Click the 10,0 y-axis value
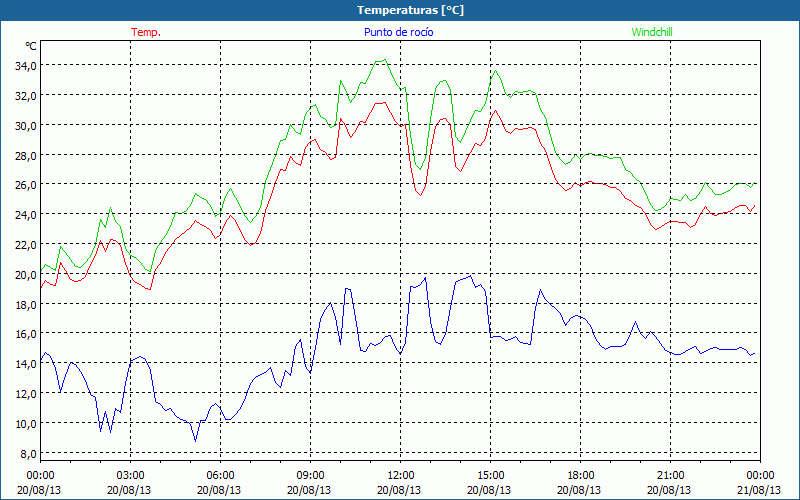This screenshot has width=800, height=500. coord(26,424)
